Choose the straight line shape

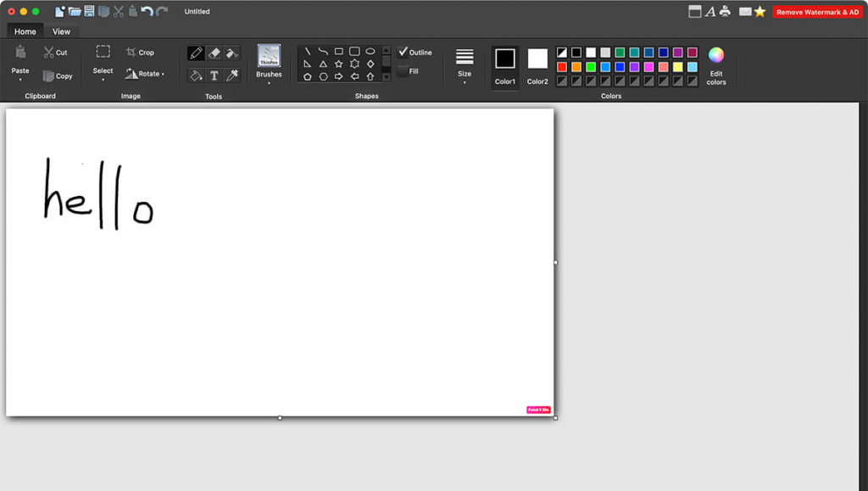(x=307, y=52)
